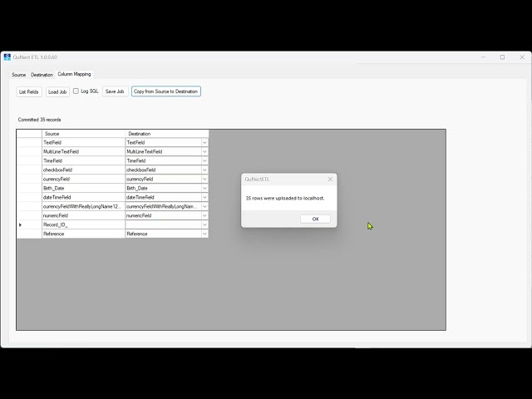
Task: Open destination dropdown for MultiLineTextField row
Action: (x=204, y=151)
